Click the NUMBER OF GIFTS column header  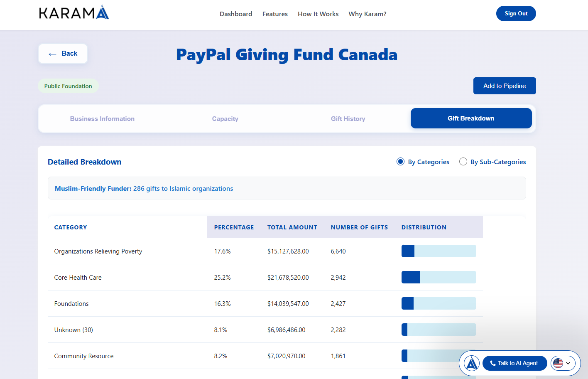pyautogui.click(x=360, y=227)
